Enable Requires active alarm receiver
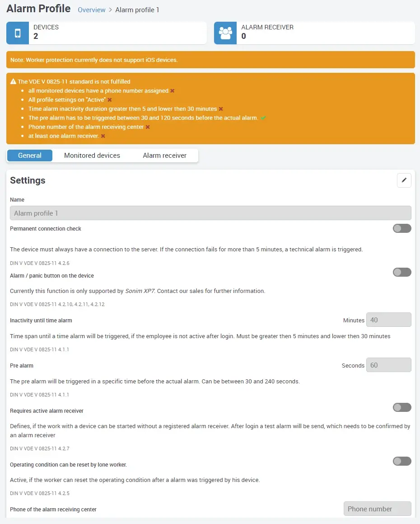This screenshot has height=524, width=420. coord(401,407)
